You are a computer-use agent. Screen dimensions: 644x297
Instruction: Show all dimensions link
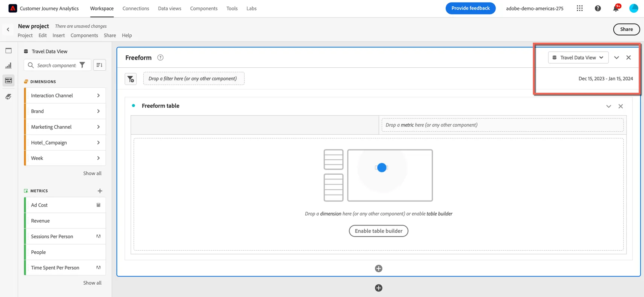click(x=92, y=174)
